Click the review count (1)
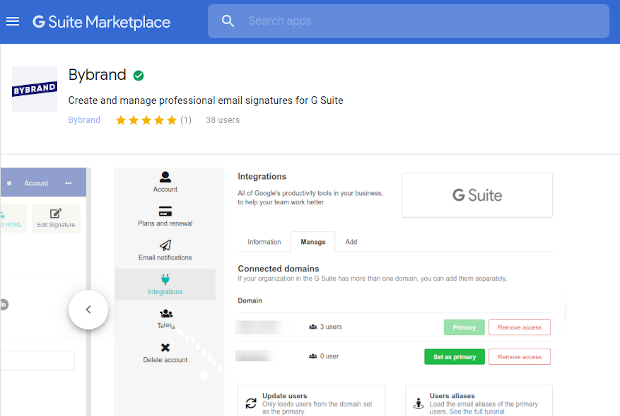The height and width of the screenshot is (416, 620). tap(186, 120)
